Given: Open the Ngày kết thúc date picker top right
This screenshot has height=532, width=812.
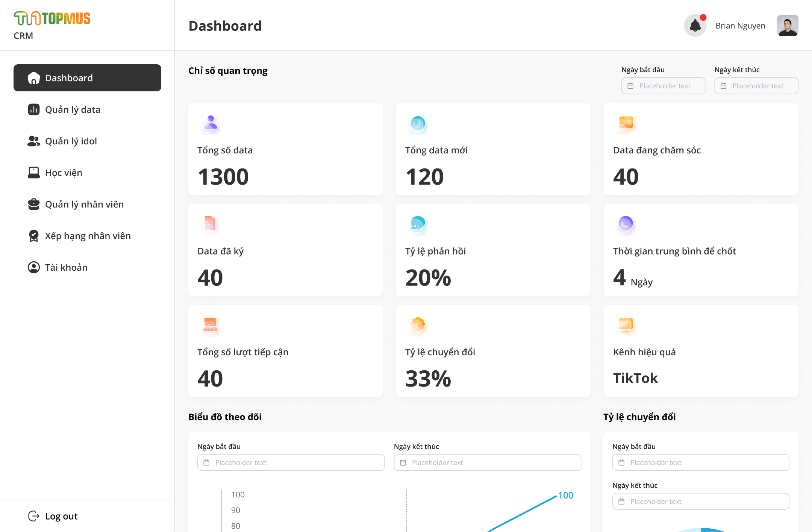Looking at the screenshot, I should 756,86.
